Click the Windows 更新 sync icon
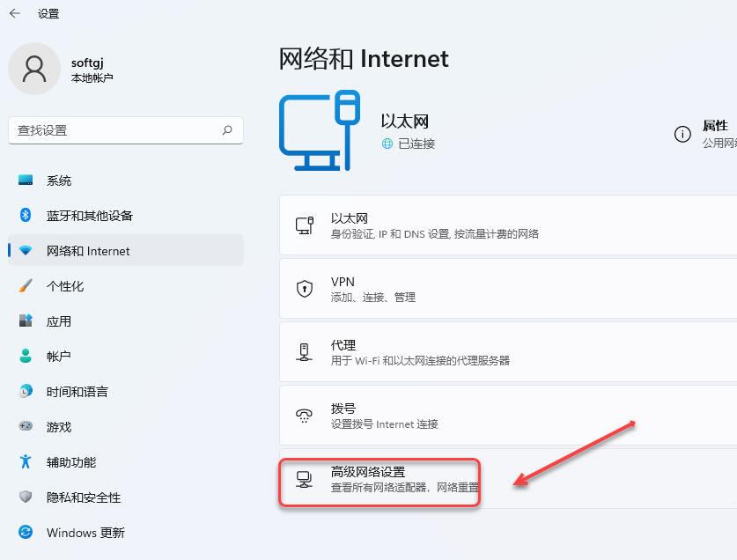This screenshot has height=560, width=737. tap(26, 532)
